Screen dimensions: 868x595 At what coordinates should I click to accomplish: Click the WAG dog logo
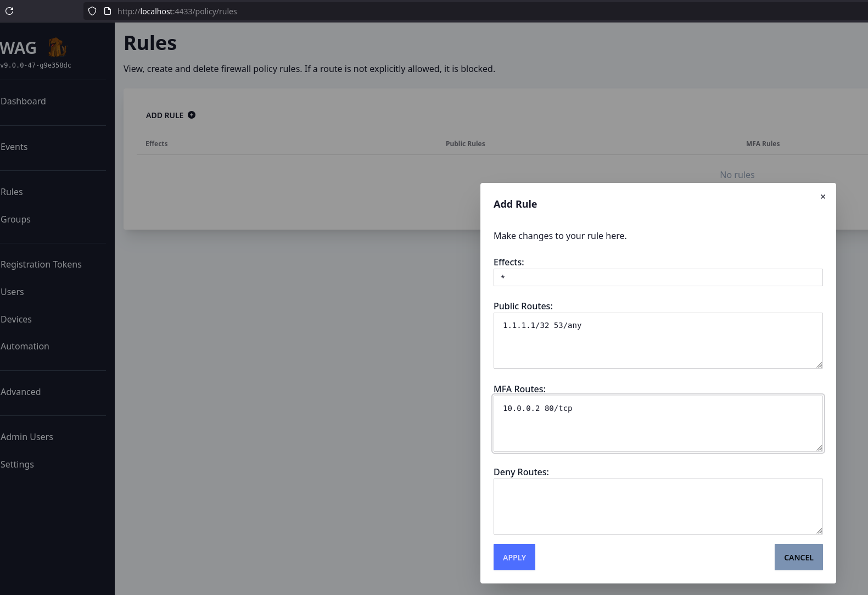pos(57,48)
